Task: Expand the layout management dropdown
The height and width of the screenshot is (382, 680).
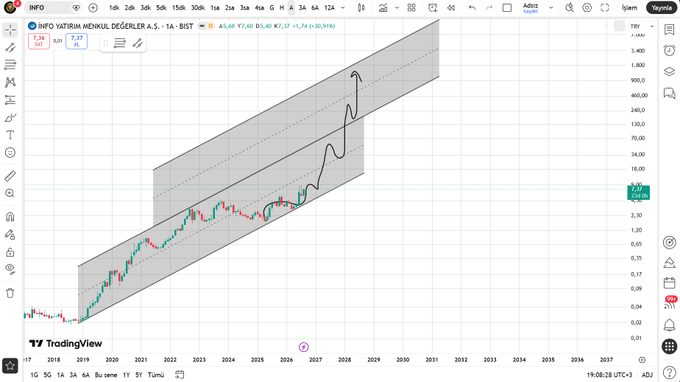Action: click(x=551, y=8)
